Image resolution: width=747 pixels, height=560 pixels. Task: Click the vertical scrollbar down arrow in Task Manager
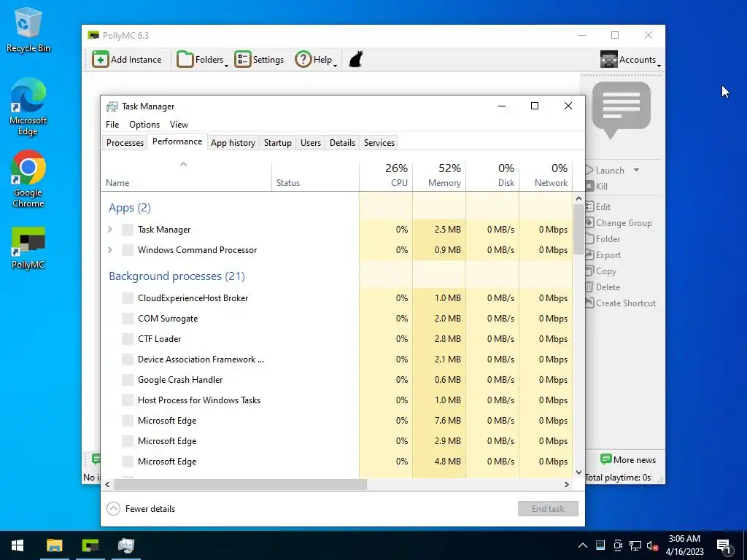578,472
